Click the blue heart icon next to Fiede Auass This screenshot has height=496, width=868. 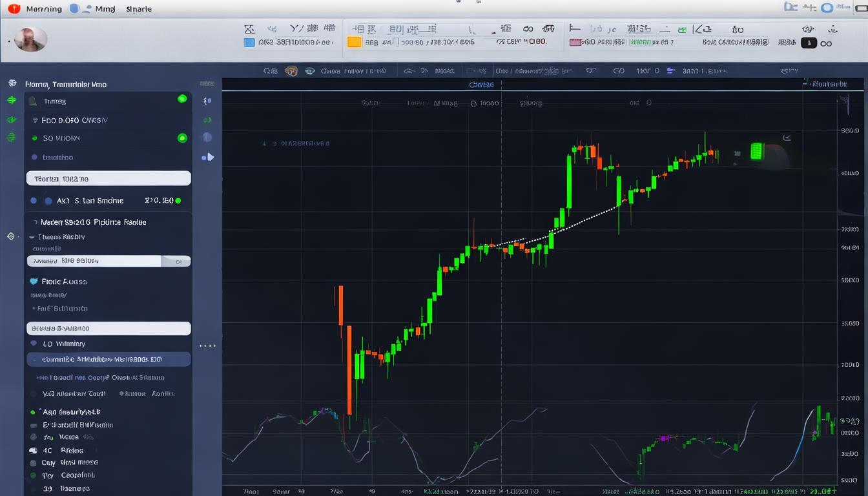tap(34, 282)
